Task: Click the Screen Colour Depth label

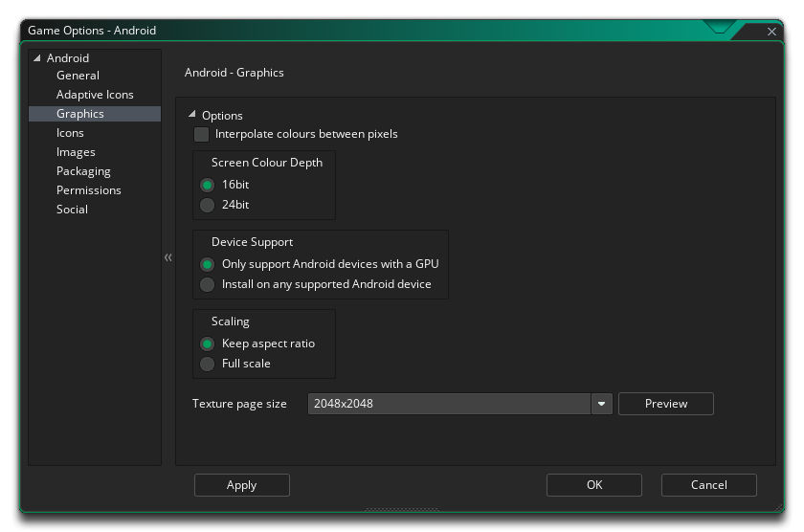Action: click(x=267, y=163)
